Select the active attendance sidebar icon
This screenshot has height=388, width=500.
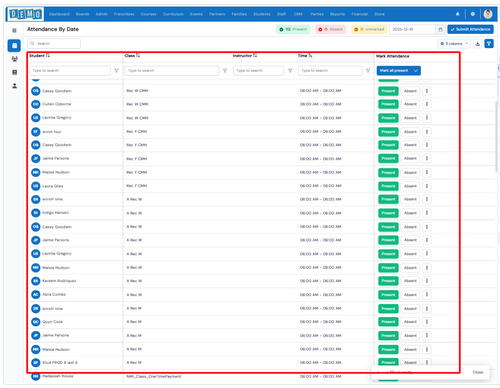click(14, 45)
